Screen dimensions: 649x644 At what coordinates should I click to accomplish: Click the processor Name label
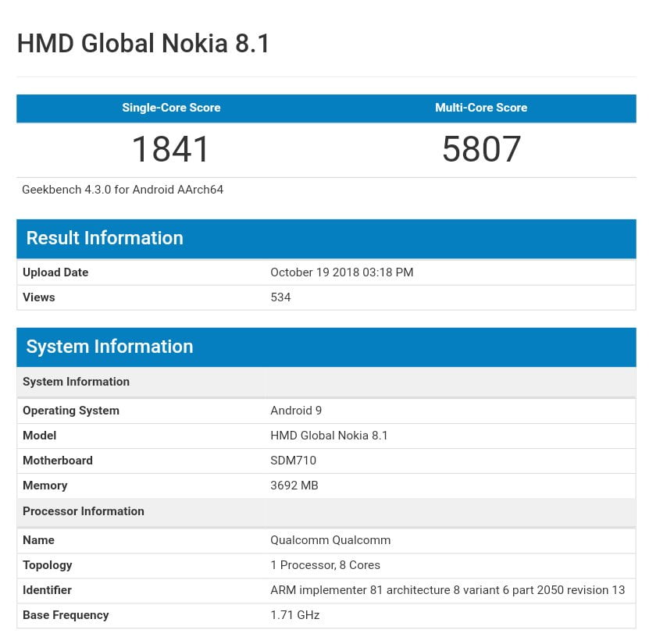point(38,539)
